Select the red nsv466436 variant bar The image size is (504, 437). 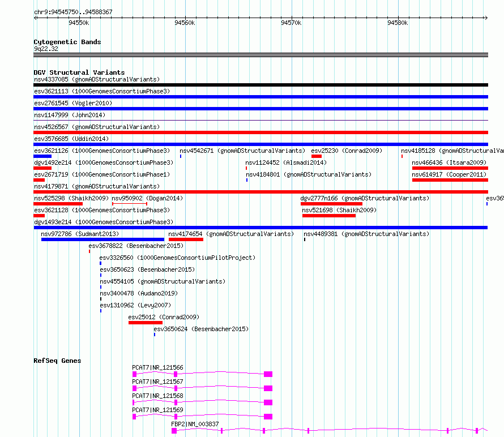(x=450, y=168)
